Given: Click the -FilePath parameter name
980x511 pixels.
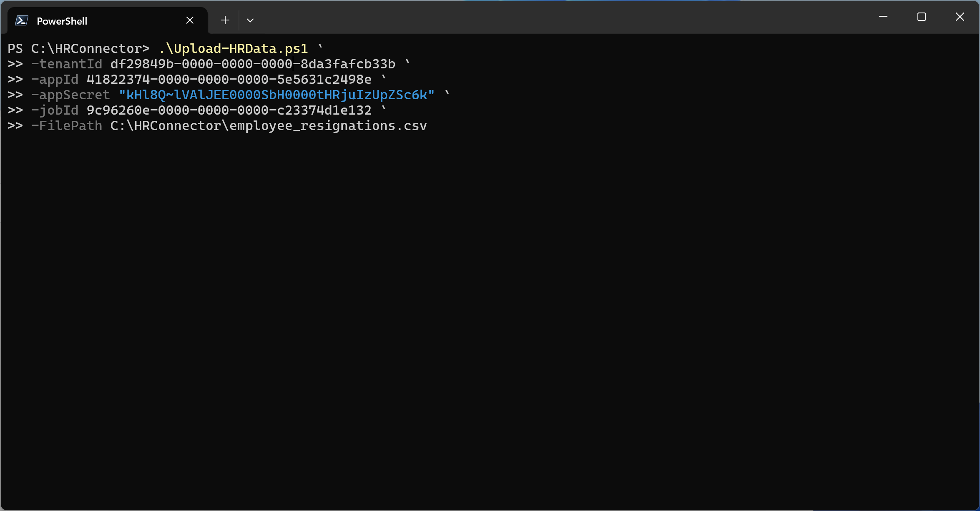Looking at the screenshot, I should [x=67, y=126].
